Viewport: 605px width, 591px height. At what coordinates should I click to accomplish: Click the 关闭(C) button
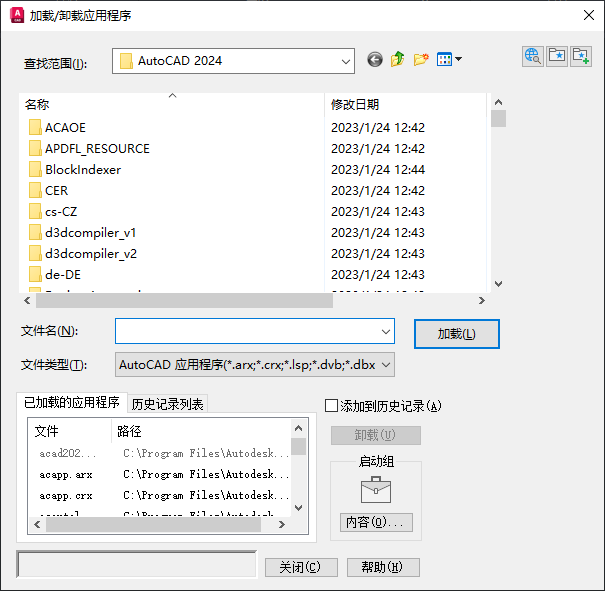click(301, 567)
